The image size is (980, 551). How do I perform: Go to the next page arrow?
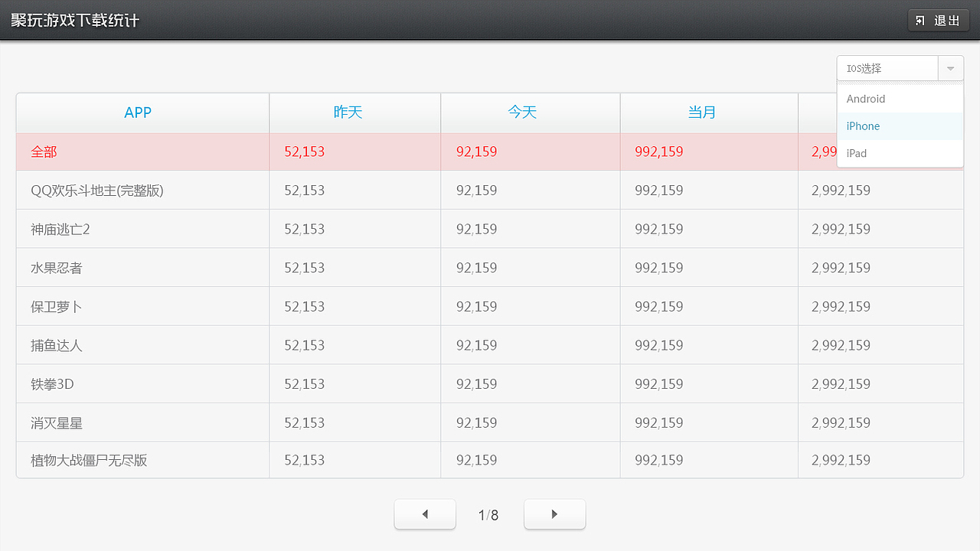pos(554,514)
